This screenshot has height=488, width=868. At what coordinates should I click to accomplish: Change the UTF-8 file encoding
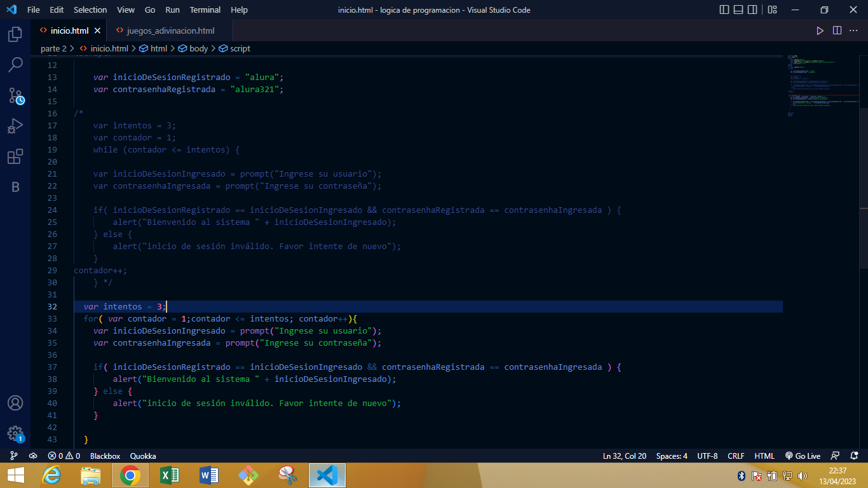coord(707,456)
